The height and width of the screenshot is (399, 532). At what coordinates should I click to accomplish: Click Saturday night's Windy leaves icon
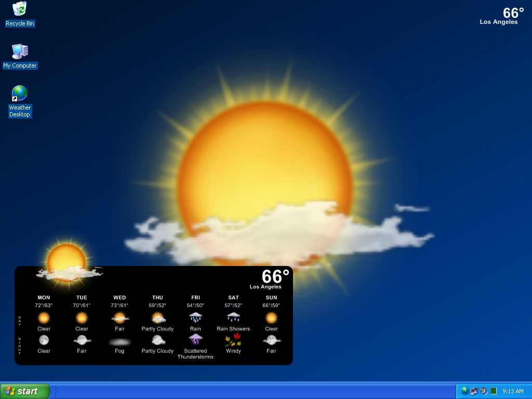(233, 340)
